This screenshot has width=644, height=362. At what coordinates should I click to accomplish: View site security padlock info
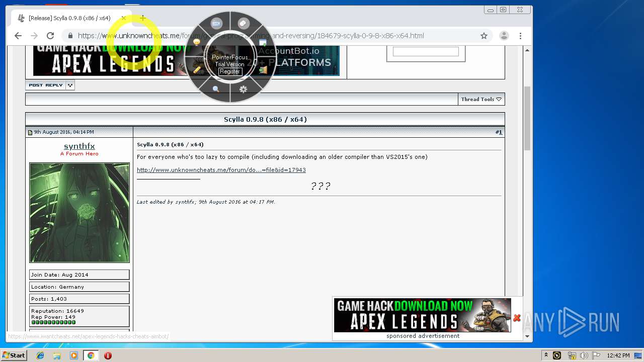pos(70,36)
